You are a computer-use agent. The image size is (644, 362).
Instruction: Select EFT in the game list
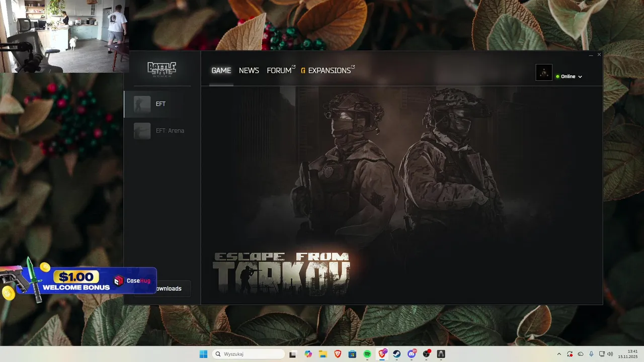[162, 104]
